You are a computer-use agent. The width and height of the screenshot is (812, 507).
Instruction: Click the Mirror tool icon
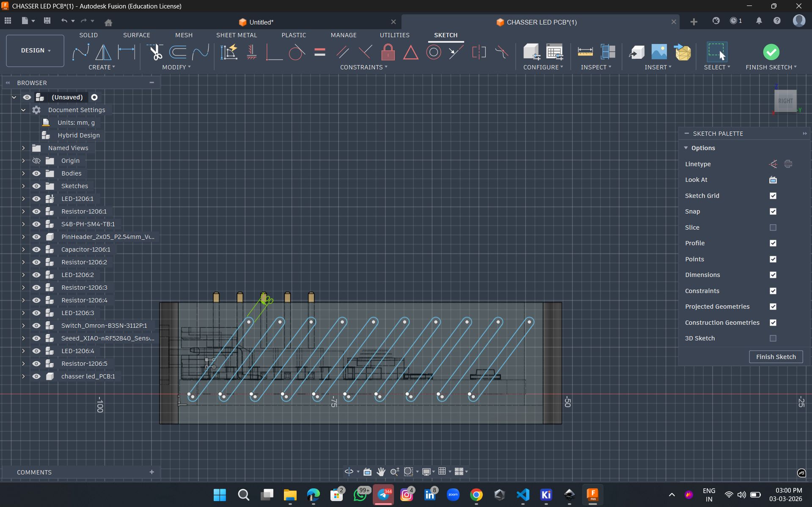pyautogui.click(x=103, y=52)
